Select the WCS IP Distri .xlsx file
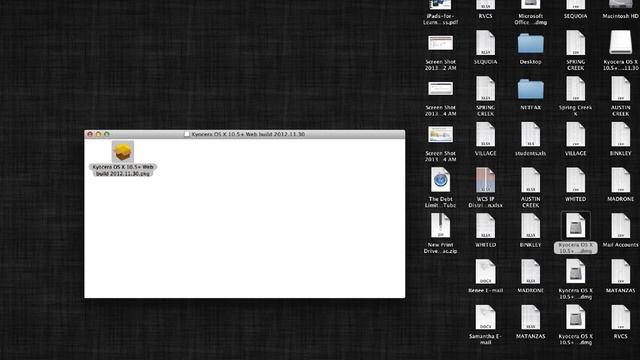 485,180
